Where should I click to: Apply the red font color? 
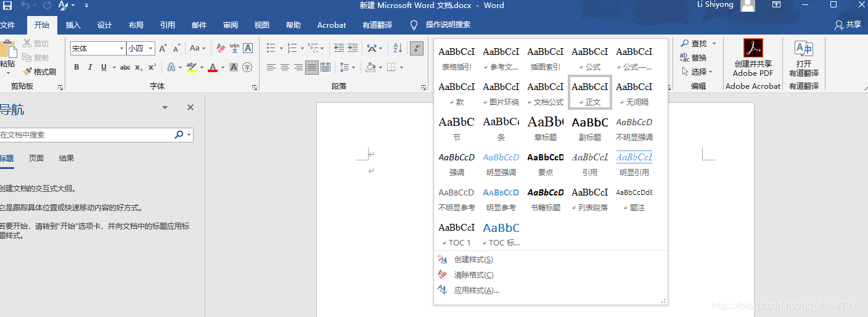[x=213, y=67]
